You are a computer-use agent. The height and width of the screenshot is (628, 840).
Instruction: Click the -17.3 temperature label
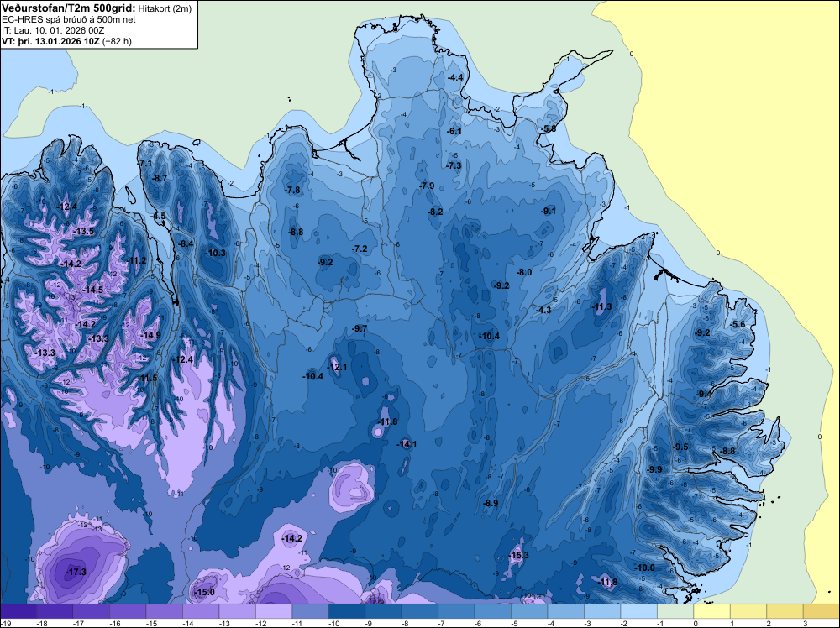(x=76, y=573)
